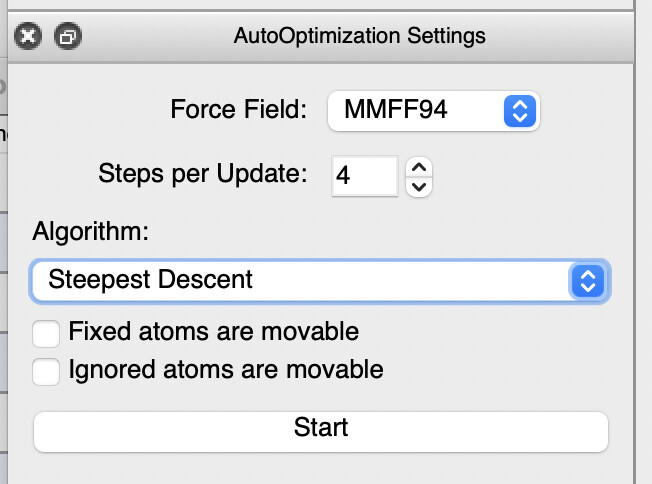Click the "Fixed atoms are movable" label text

[x=213, y=331]
